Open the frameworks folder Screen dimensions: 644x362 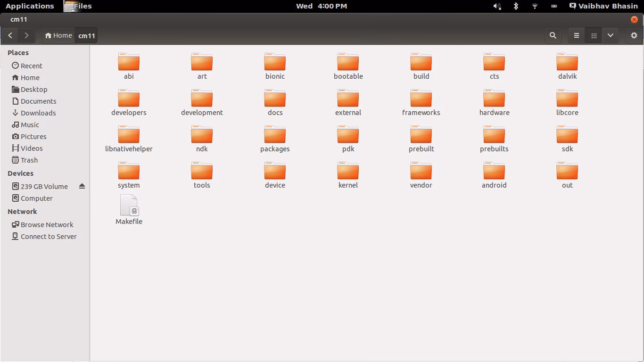(x=421, y=100)
